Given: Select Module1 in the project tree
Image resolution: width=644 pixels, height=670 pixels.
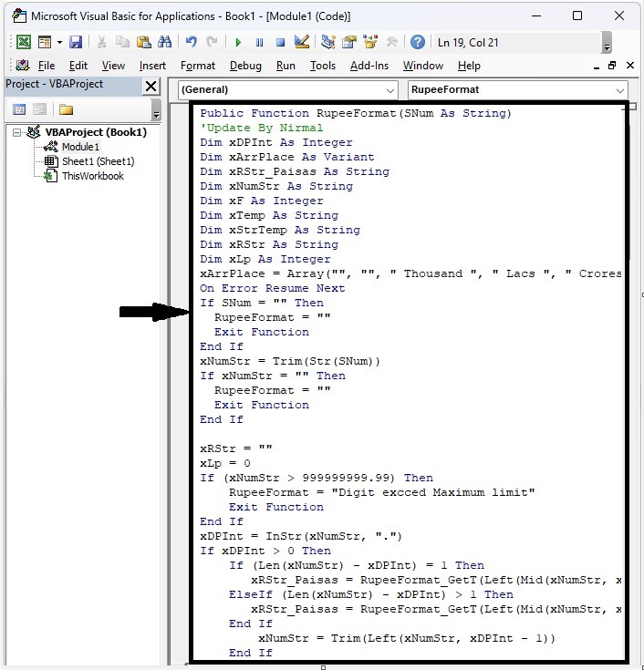Looking at the screenshot, I should coord(80,147).
